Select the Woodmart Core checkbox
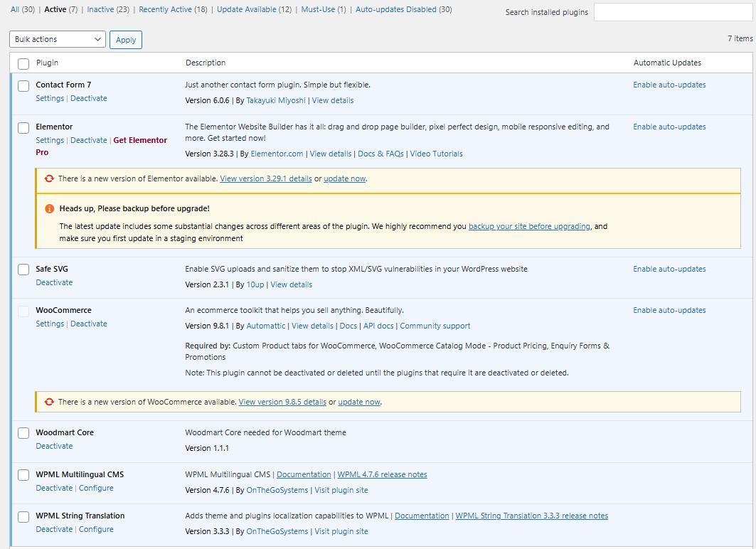 click(23, 433)
